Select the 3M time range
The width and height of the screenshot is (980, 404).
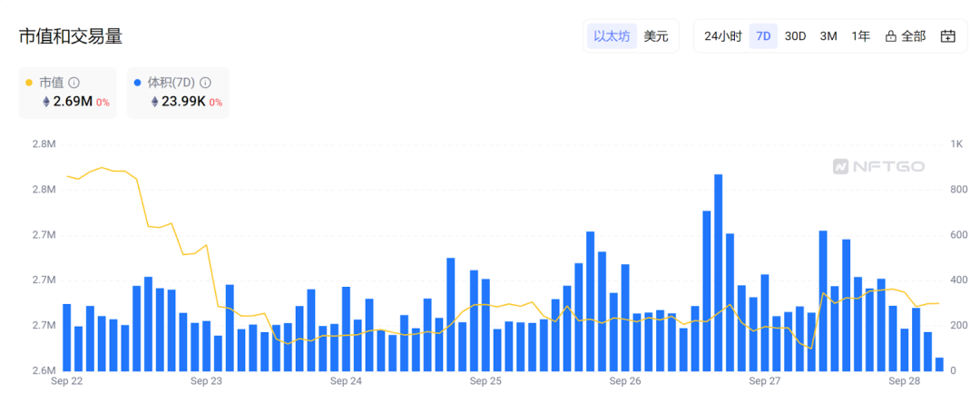tap(828, 36)
